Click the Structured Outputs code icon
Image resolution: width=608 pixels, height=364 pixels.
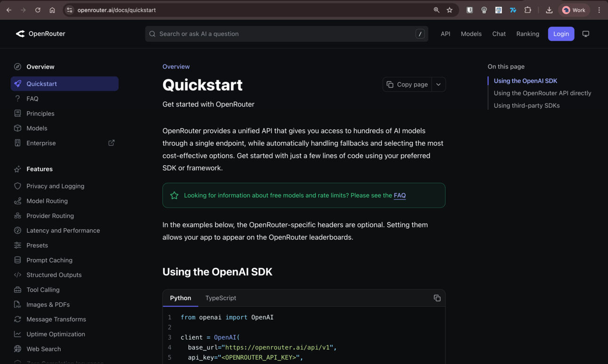[x=17, y=275]
